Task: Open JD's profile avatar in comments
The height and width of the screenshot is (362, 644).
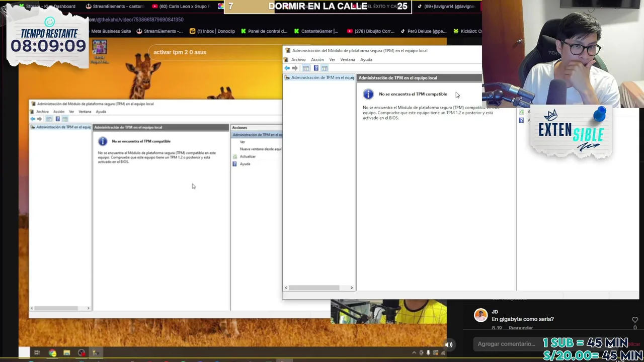Action: click(481, 316)
